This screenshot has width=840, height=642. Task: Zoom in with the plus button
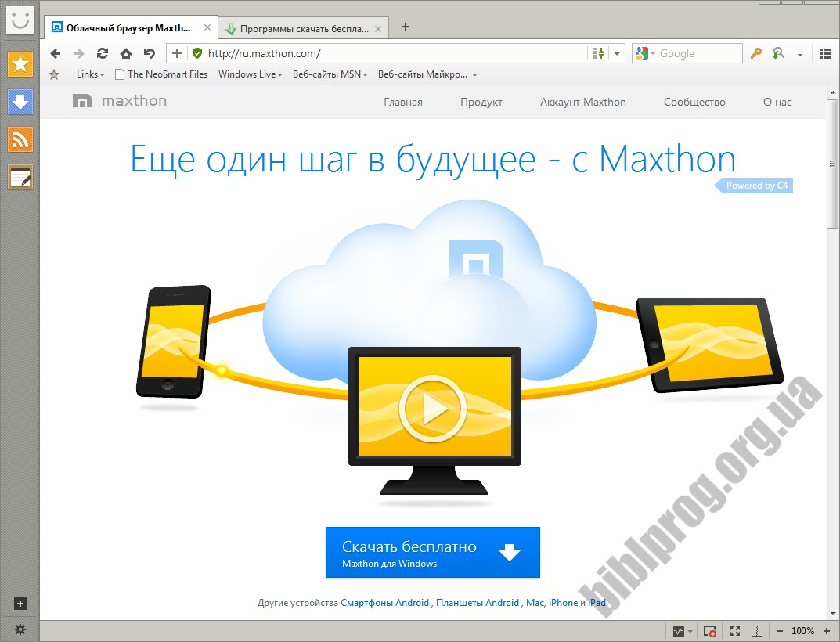[827, 631]
